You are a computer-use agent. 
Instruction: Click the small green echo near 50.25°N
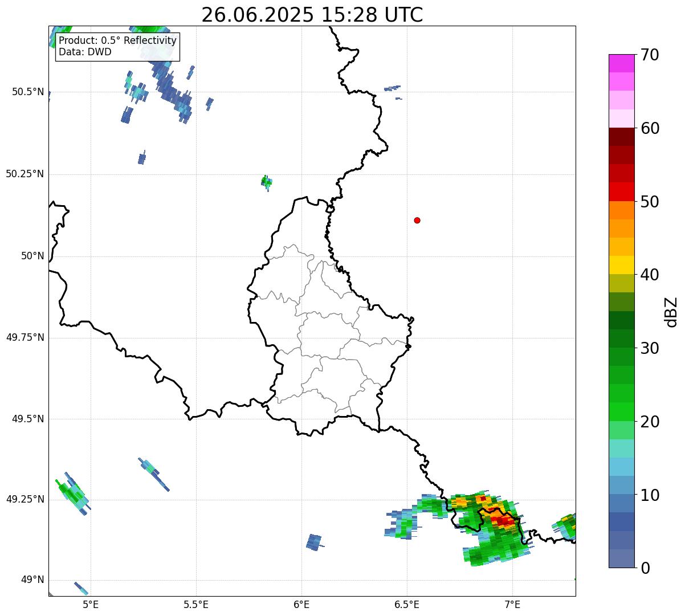(266, 182)
